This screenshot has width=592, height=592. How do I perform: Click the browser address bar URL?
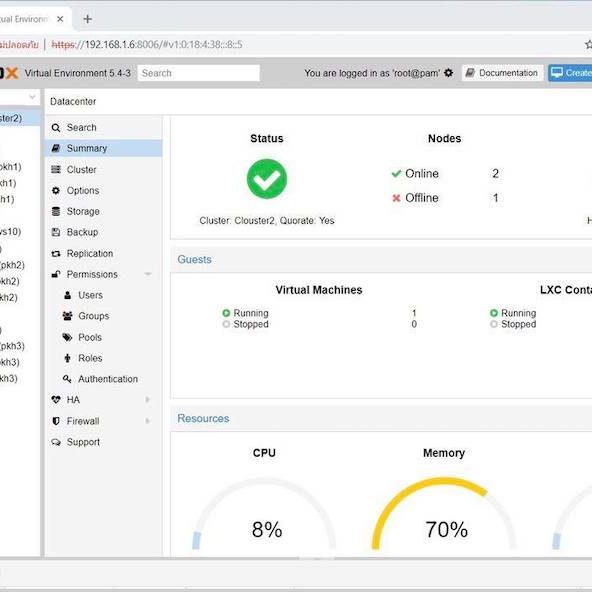tap(147, 45)
